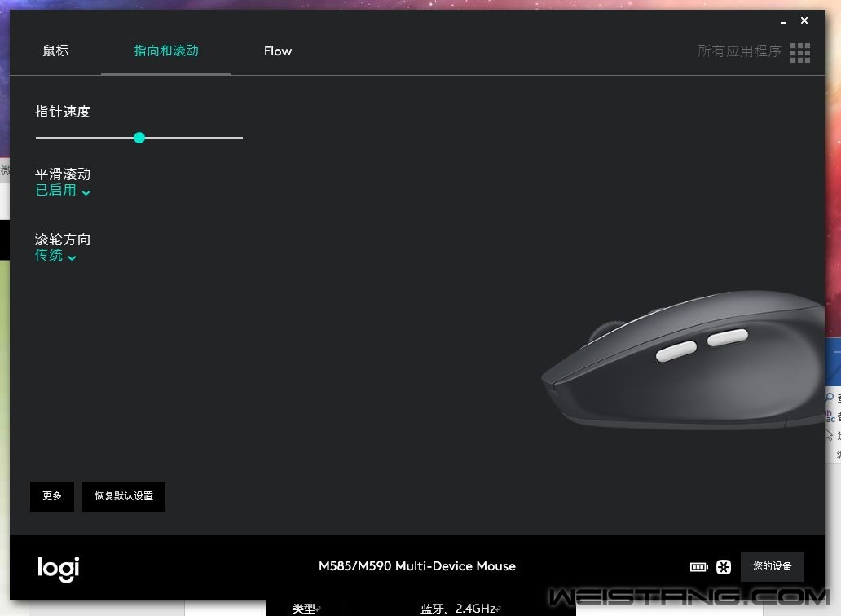This screenshot has width=841, height=616.
Task: Click the 指针速度 heading
Action: point(63,112)
